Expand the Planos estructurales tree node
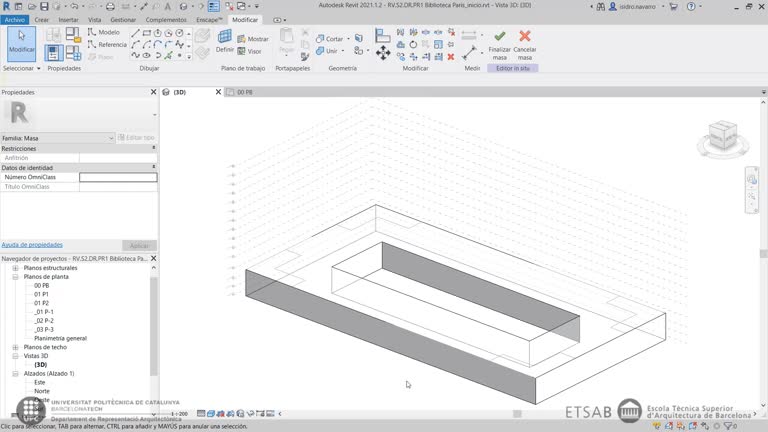Image resolution: width=768 pixels, height=432 pixels. pos(15,268)
